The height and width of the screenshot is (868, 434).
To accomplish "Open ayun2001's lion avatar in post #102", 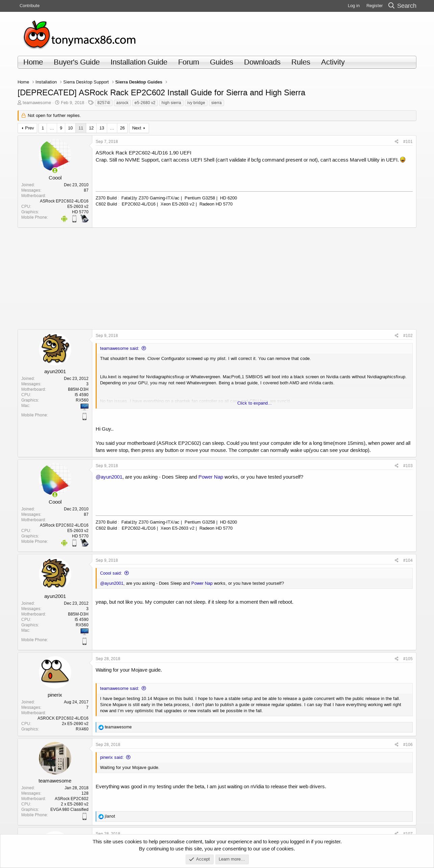I will tap(55, 349).
